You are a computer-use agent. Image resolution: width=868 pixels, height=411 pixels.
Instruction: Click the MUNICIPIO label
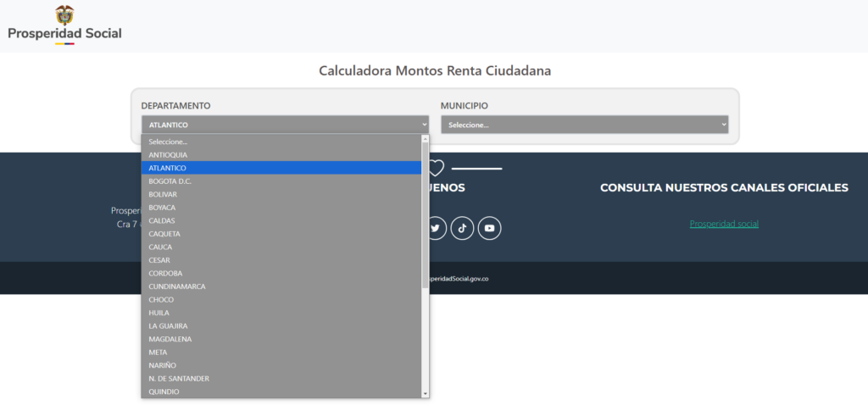(464, 106)
